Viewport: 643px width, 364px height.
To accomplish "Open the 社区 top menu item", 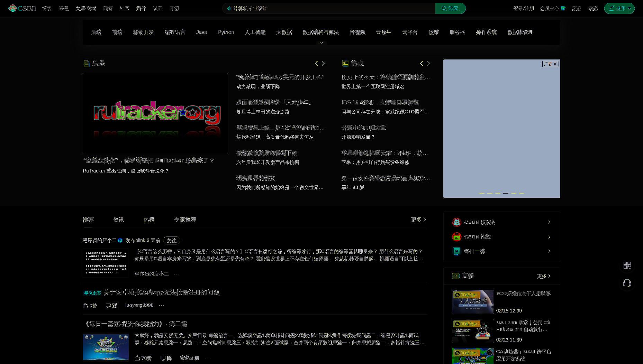I will [125, 8].
